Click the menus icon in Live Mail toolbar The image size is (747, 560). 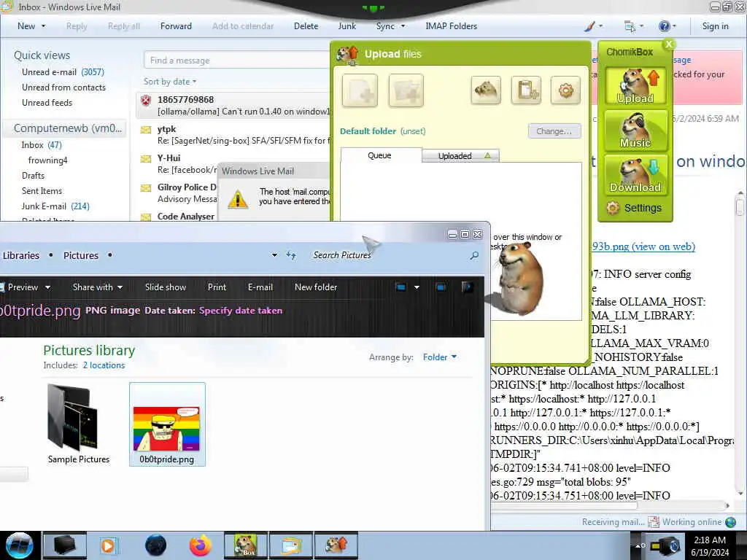(630, 27)
